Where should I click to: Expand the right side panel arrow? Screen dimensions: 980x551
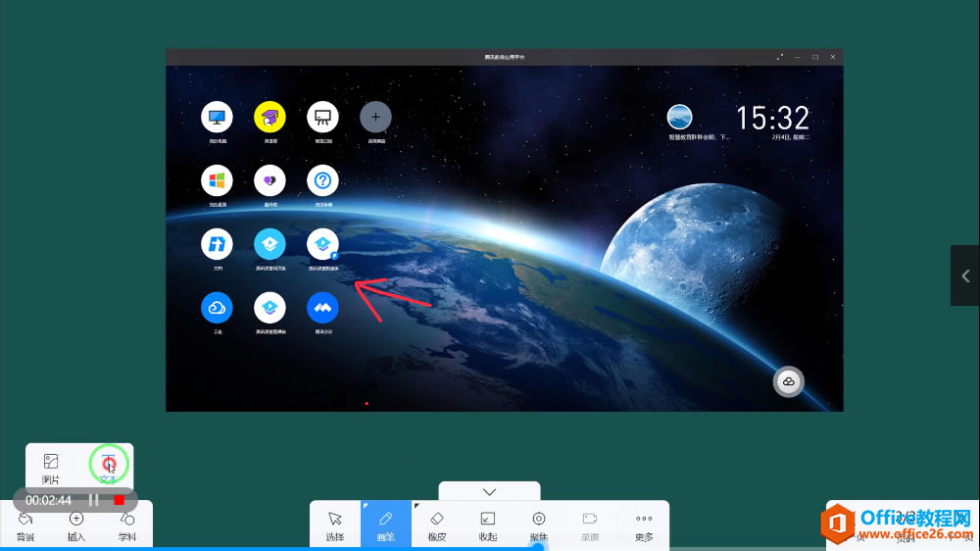(x=965, y=275)
